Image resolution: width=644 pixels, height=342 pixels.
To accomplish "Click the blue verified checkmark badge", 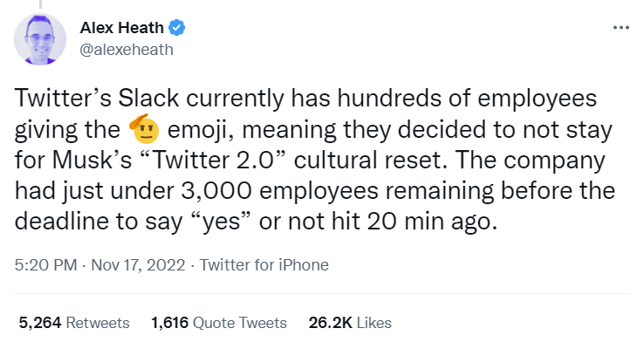I will point(177,28).
